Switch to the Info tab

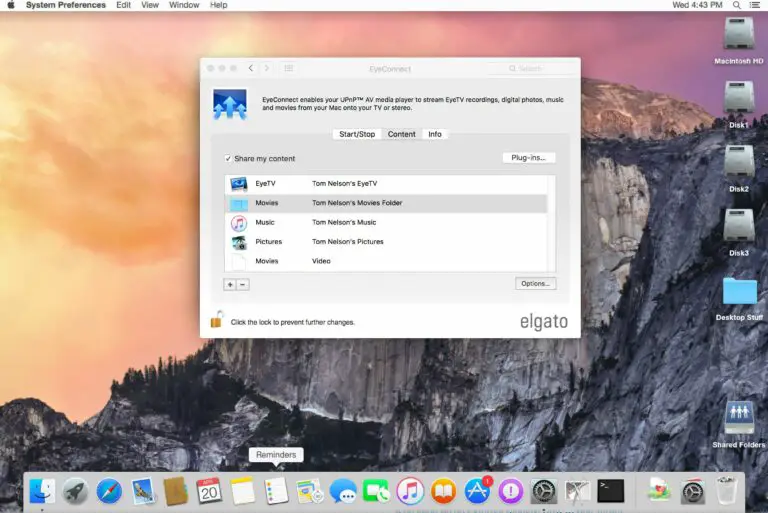tap(435, 134)
